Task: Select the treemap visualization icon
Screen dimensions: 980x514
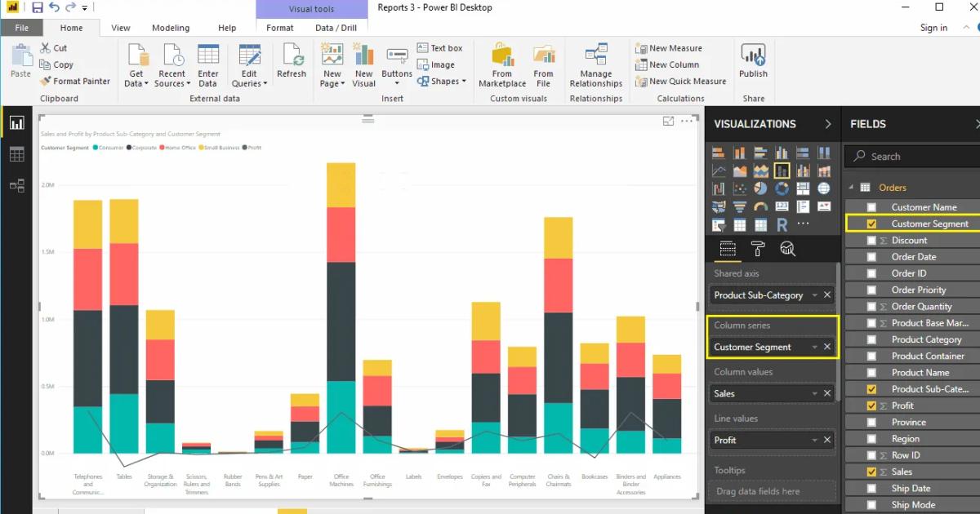Action: tap(803, 188)
